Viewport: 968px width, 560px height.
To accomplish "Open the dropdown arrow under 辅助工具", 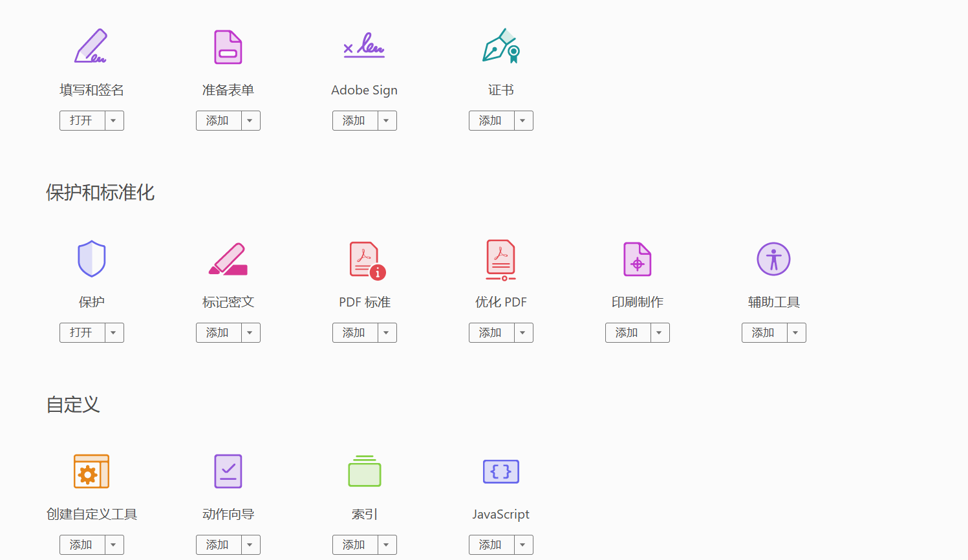I will pos(796,333).
